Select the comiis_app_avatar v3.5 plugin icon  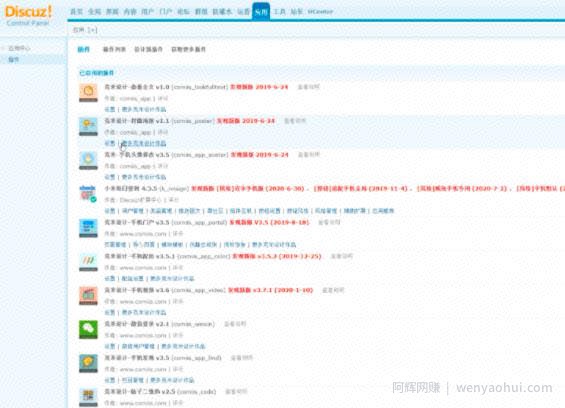click(x=88, y=160)
